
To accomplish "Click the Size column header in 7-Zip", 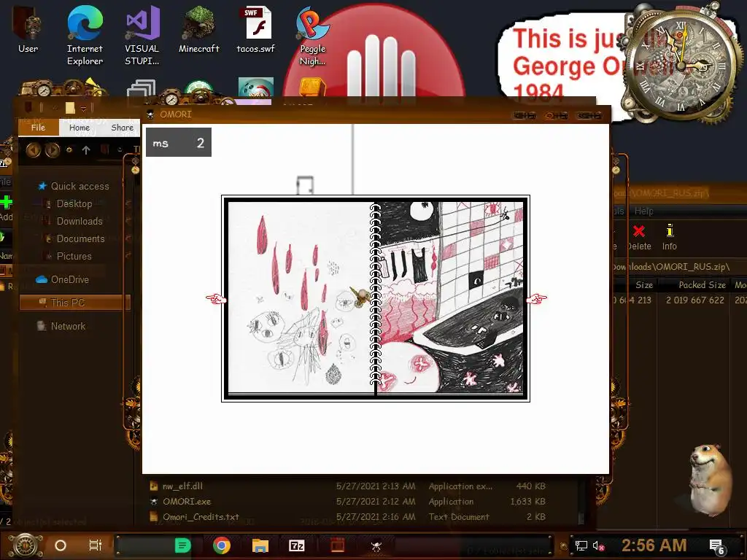I will click(643, 285).
